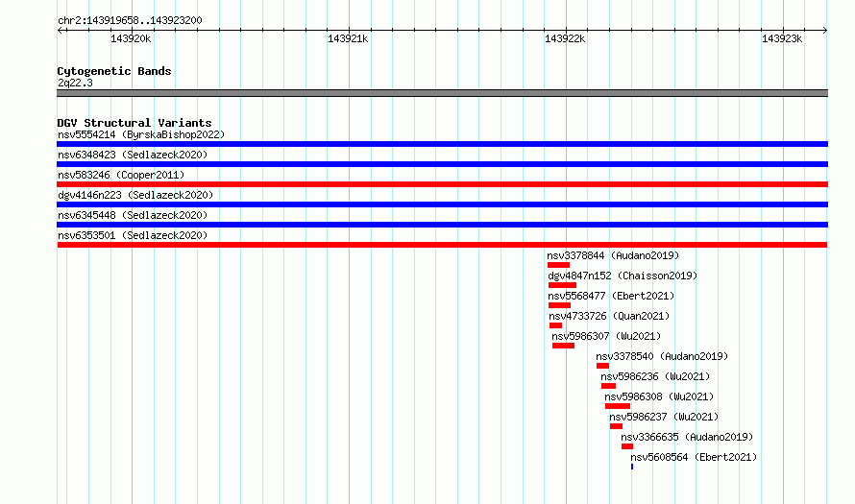Click the blue bar for nsv6345448
The image size is (855, 504).
442,225
